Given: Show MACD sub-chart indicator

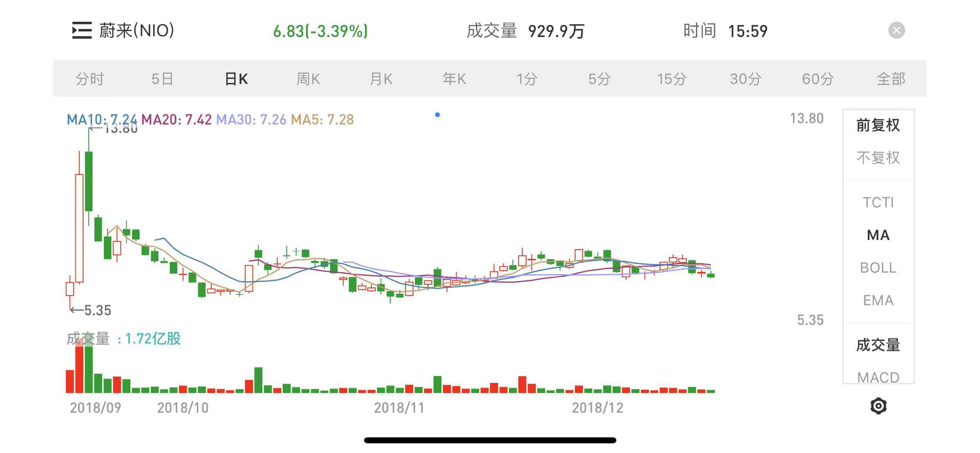Looking at the screenshot, I should (x=878, y=377).
